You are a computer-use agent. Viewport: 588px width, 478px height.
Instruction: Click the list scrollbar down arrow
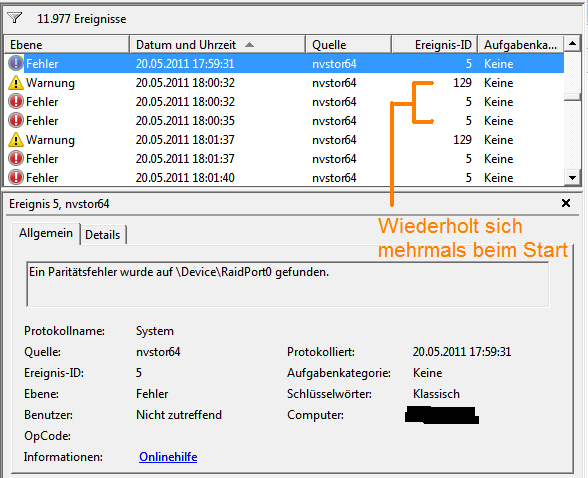(x=572, y=178)
